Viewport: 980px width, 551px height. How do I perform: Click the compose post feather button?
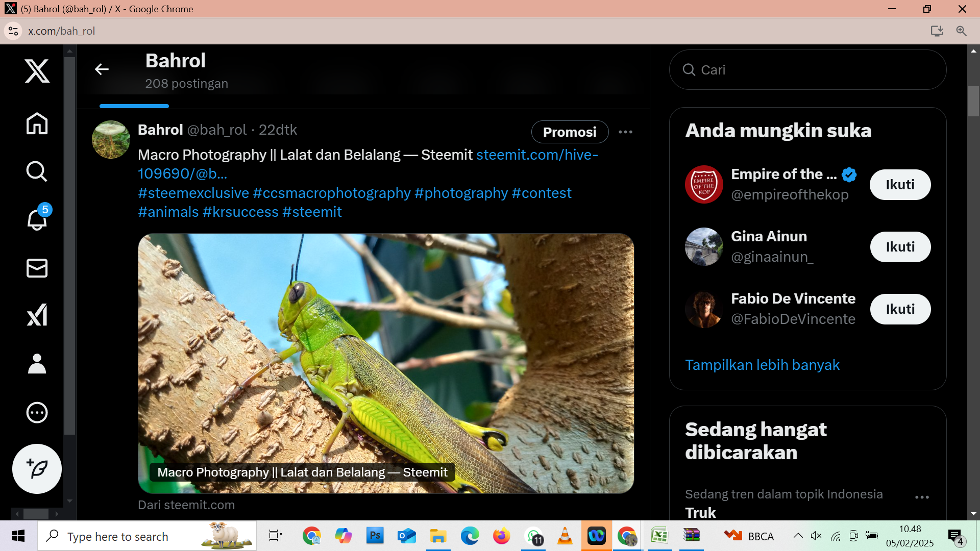click(37, 469)
